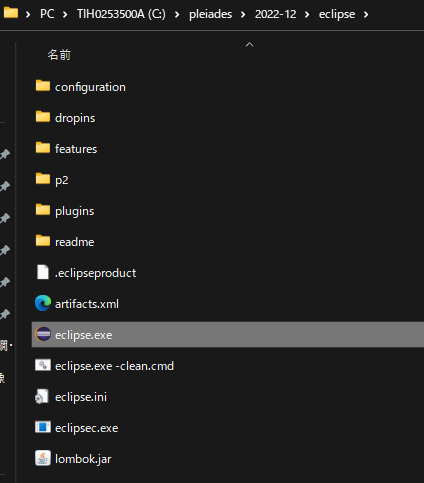The height and width of the screenshot is (483, 424).
Task: Go to TIH0253500A (C:) in the breadcrumb
Action: 121,14
